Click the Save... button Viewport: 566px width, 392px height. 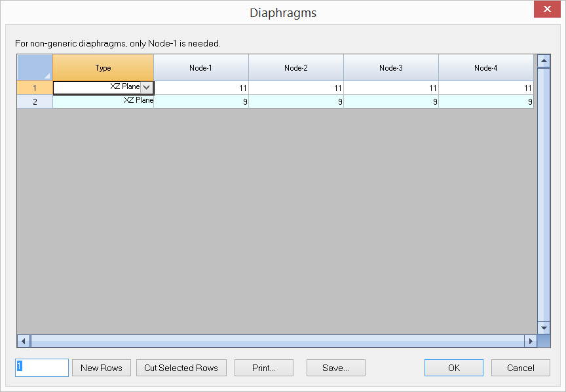click(x=335, y=368)
